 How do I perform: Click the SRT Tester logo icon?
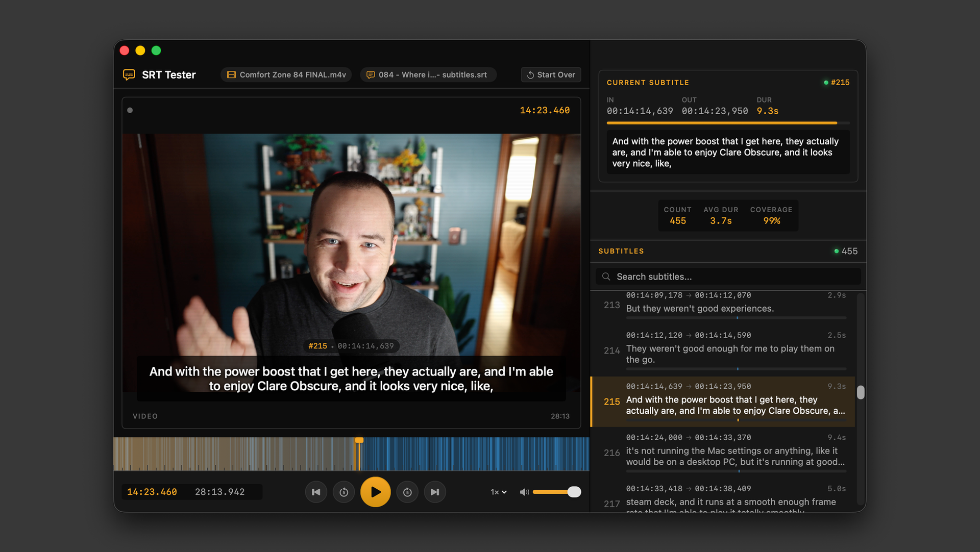[x=129, y=75]
